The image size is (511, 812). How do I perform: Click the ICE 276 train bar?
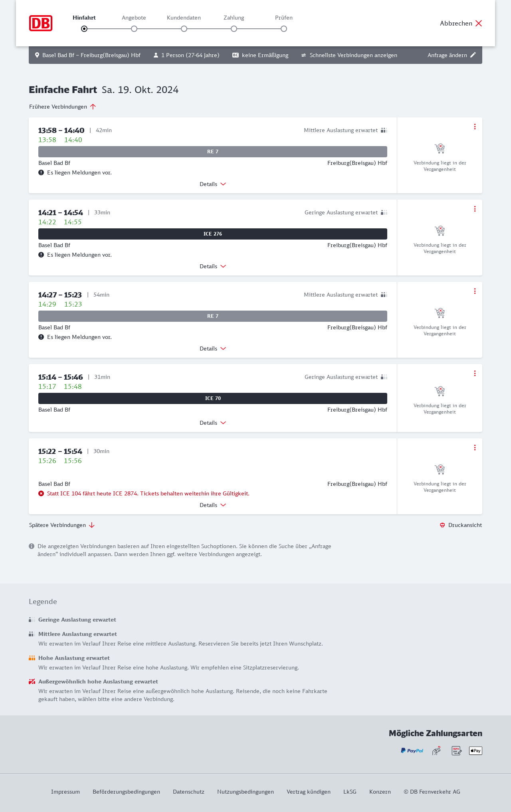pyautogui.click(x=213, y=234)
